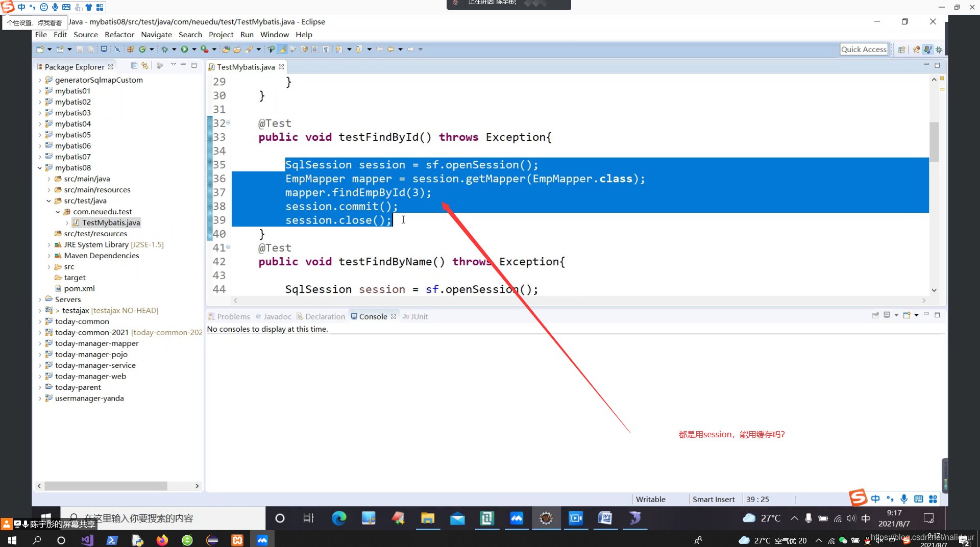Click Collapse All in Package Explorer
Image resolution: width=980 pixels, height=547 pixels.
[134, 66]
